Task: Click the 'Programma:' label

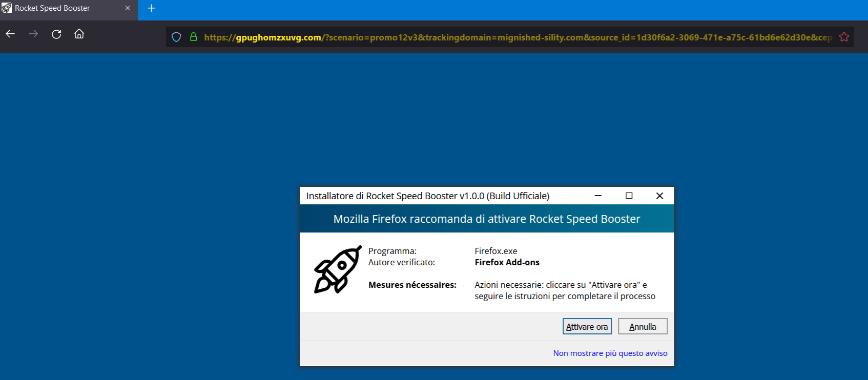Action: coord(392,251)
